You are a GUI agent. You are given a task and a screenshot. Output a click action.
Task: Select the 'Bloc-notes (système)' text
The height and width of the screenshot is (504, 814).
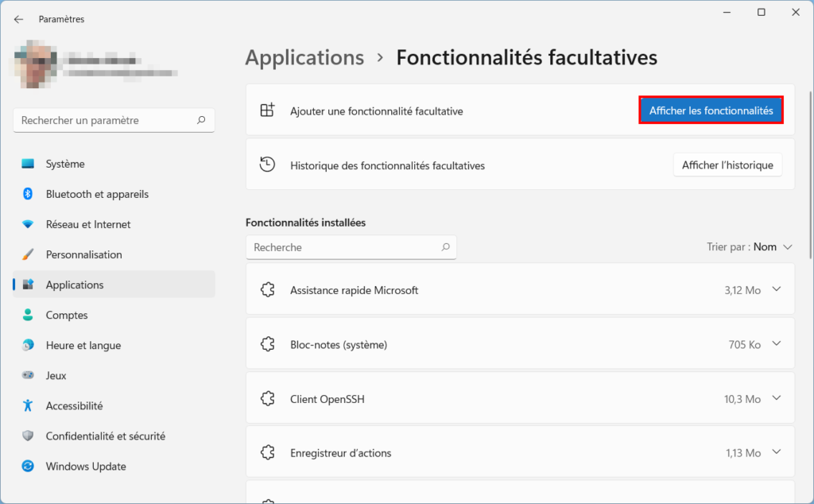coord(339,345)
